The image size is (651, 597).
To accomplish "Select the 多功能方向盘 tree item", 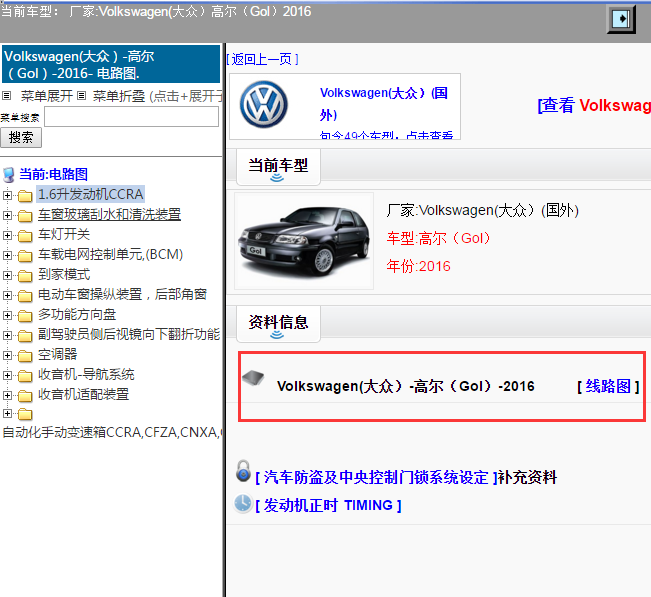I will [77, 315].
